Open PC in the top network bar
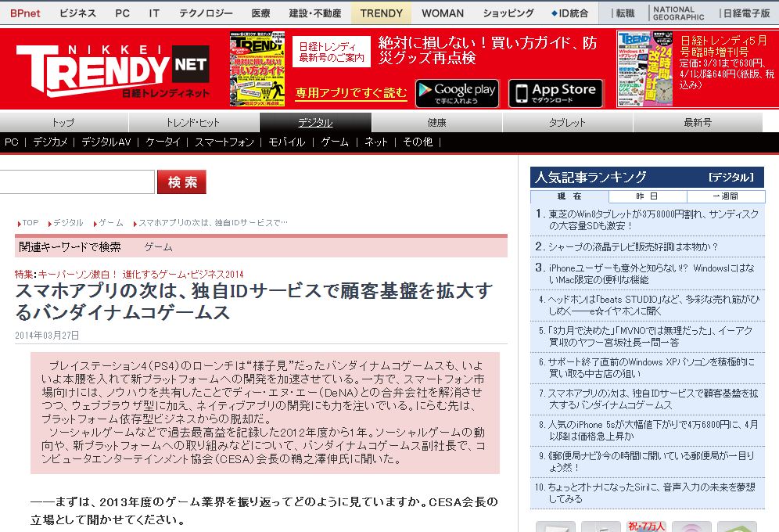This screenshot has width=779, height=532. pyautogui.click(x=122, y=13)
